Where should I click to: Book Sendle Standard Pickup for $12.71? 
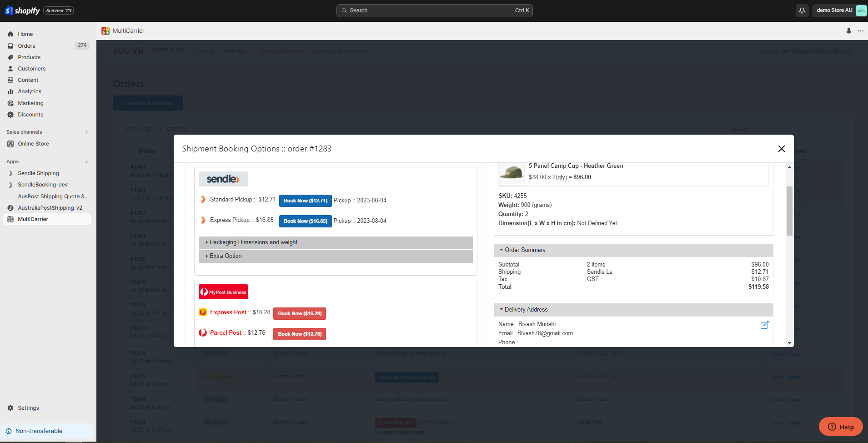(305, 201)
